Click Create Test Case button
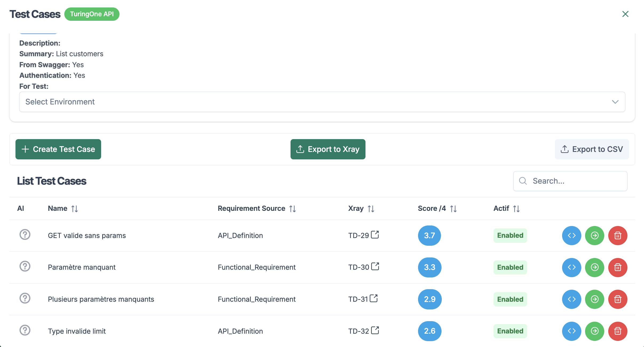The width and height of the screenshot is (644, 347). coord(58,149)
